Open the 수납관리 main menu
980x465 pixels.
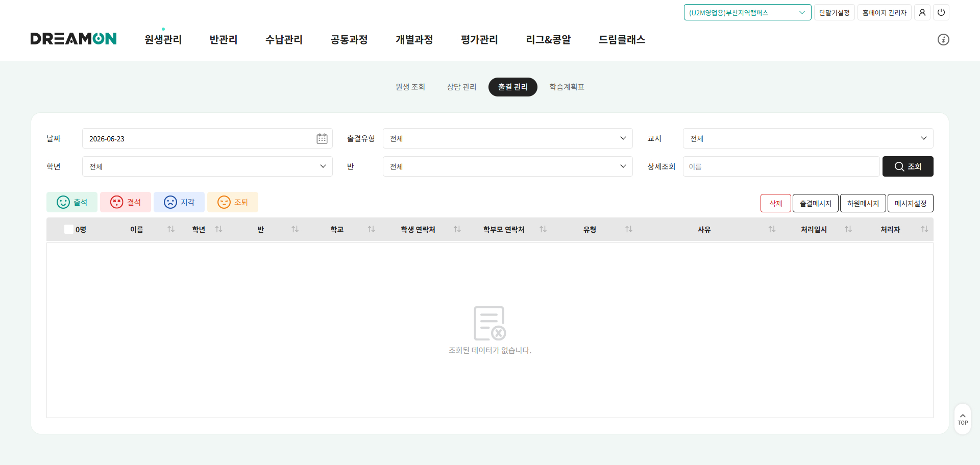pyautogui.click(x=284, y=39)
